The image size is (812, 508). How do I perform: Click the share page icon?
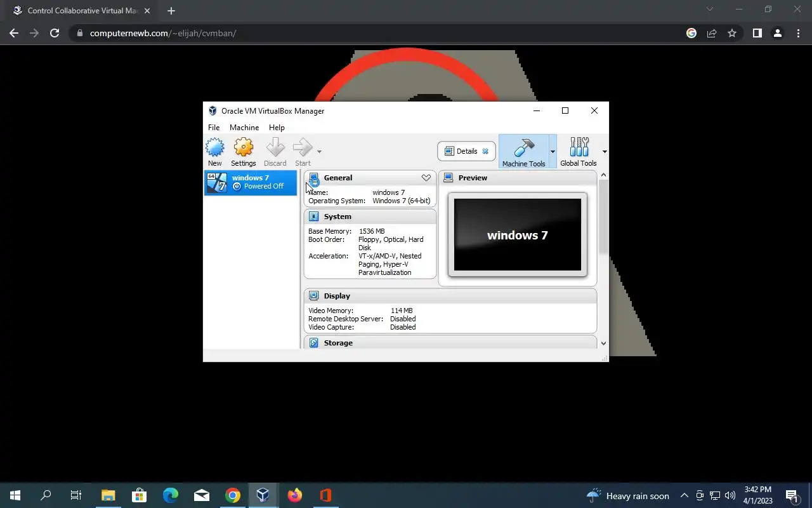tap(712, 33)
